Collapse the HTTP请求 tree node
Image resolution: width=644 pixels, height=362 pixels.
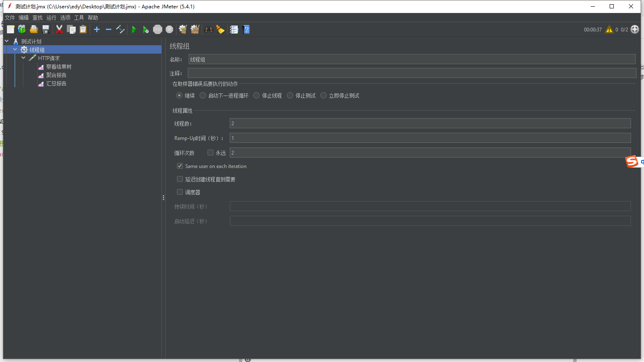(x=23, y=58)
